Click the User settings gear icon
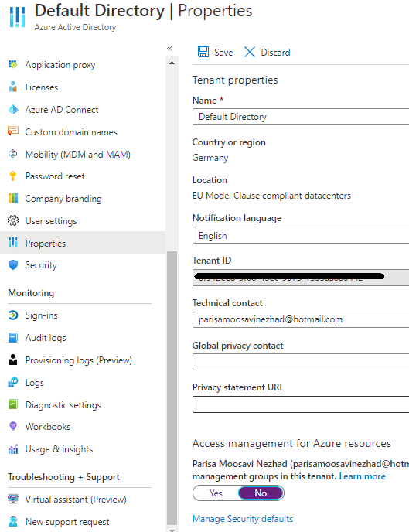Viewport: 409px width, 532px height. pyautogui.click(x=13, y=220)
